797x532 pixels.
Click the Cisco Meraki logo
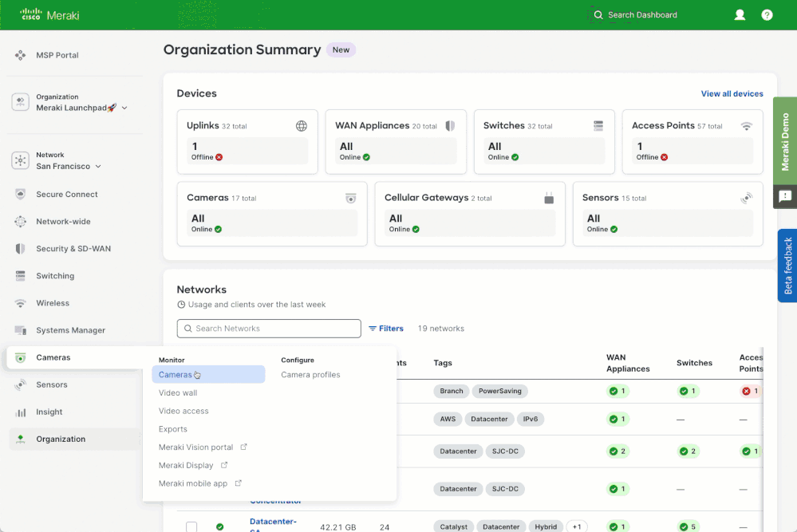click(49, 14)
